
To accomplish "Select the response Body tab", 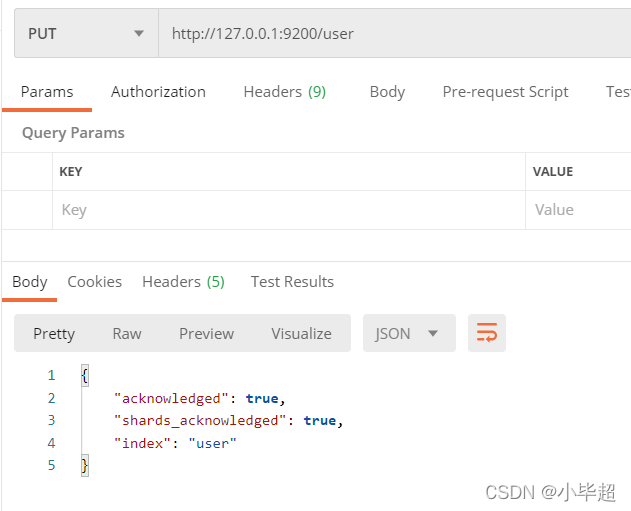I will (30, 282).
